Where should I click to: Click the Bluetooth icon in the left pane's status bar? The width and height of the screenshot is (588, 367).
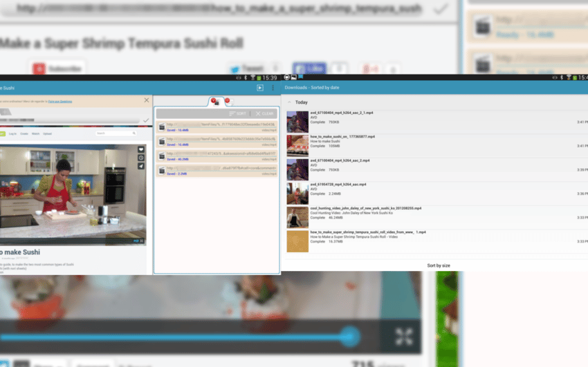click(246, 77)
